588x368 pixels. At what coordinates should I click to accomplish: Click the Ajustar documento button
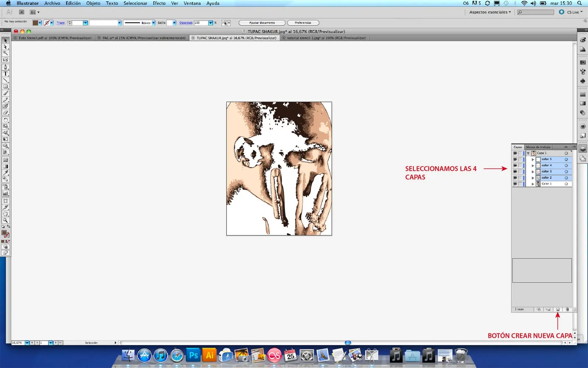click(x=262, y=23)
